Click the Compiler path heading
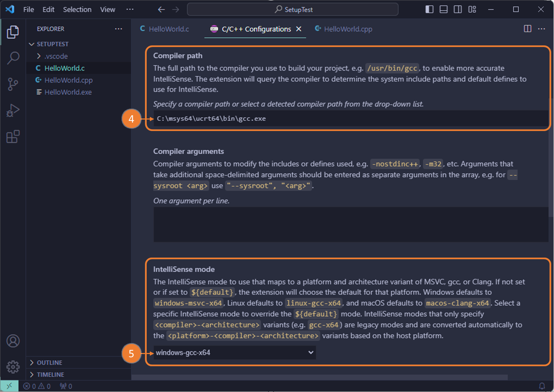 (x=178, y=56)
